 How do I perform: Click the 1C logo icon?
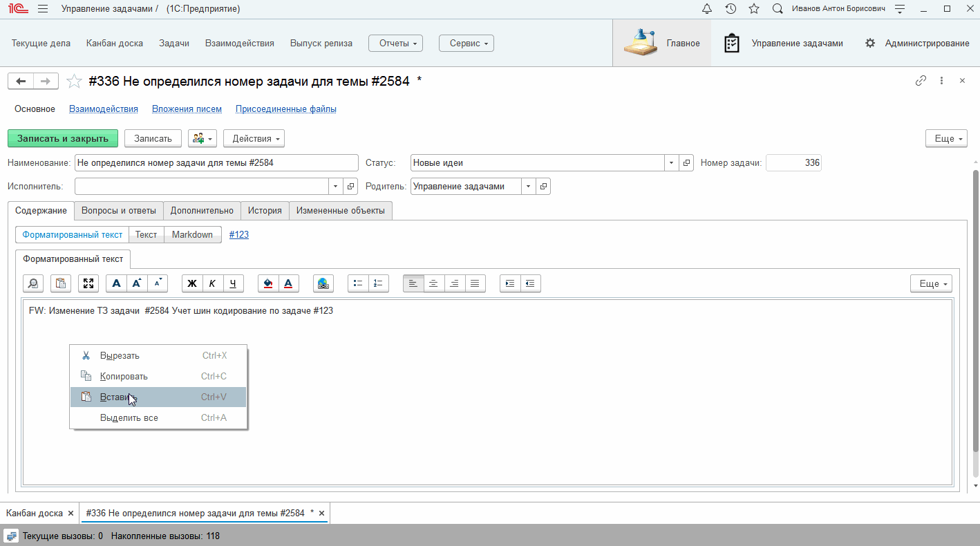click(x=18, y=9)
